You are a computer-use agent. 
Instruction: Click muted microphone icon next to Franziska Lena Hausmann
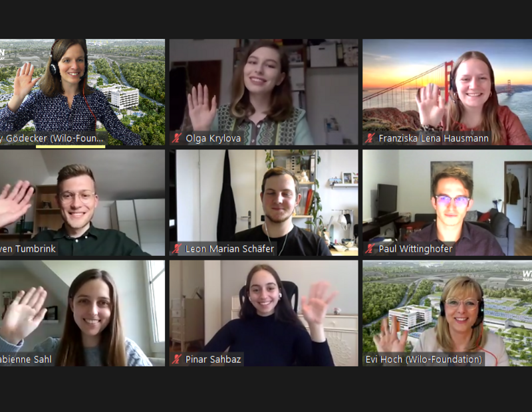(x=370, y=138)
